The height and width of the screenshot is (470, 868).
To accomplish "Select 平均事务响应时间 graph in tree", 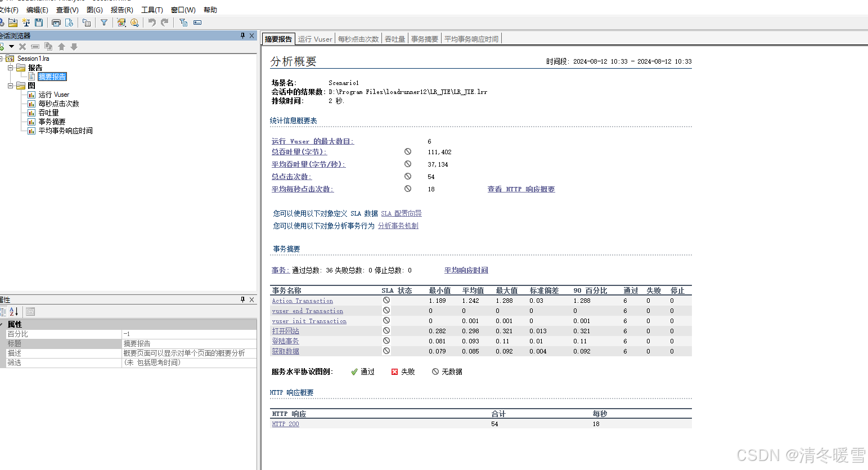I will [x=65, y=131].
